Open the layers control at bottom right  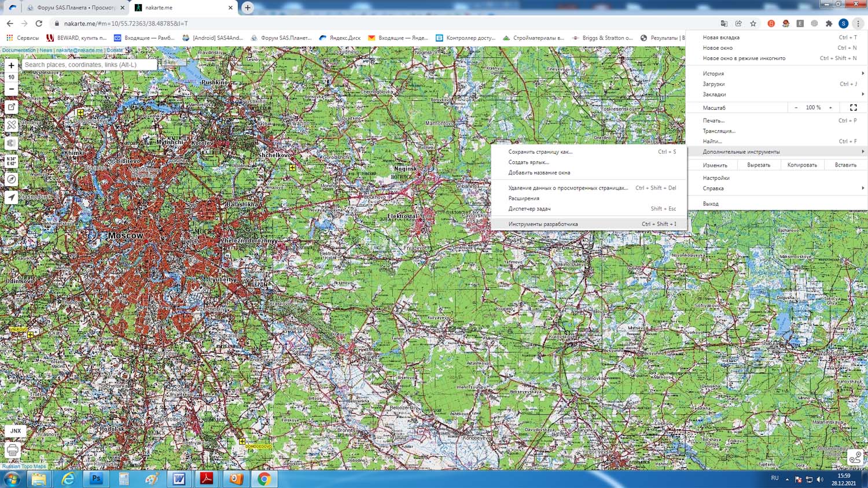[855, 457]
